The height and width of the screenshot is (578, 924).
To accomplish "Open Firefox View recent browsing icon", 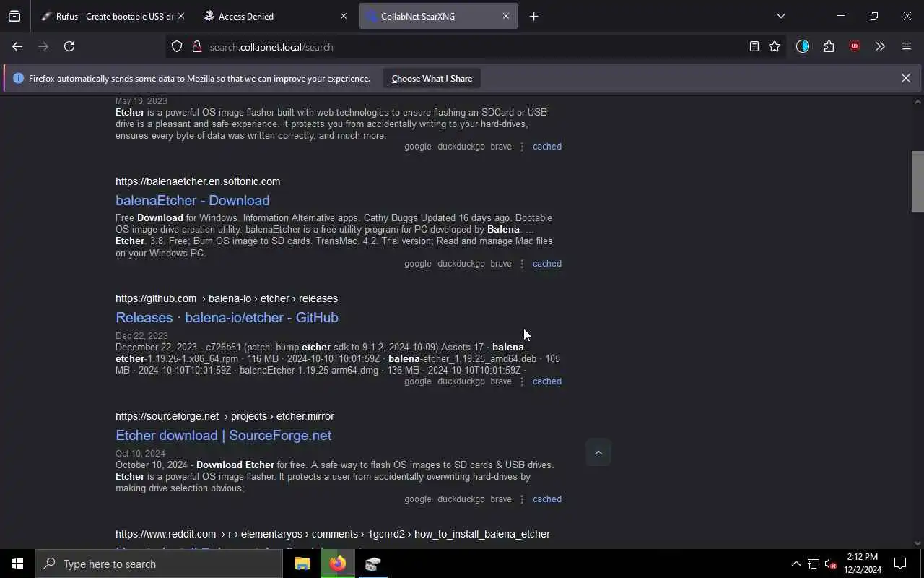I will (x=14, y=16).
